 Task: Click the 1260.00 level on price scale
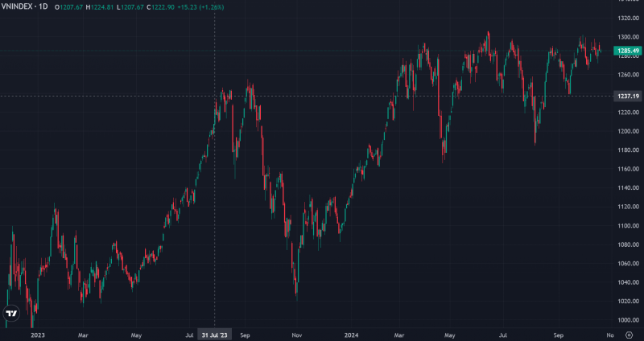(x=628, y=76)
